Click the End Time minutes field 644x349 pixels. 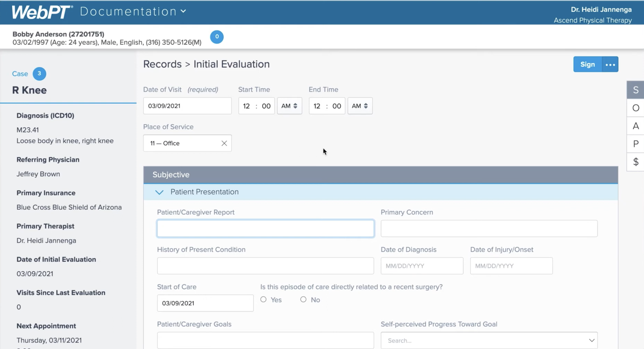pyautogui.click(x=337, y=106)
